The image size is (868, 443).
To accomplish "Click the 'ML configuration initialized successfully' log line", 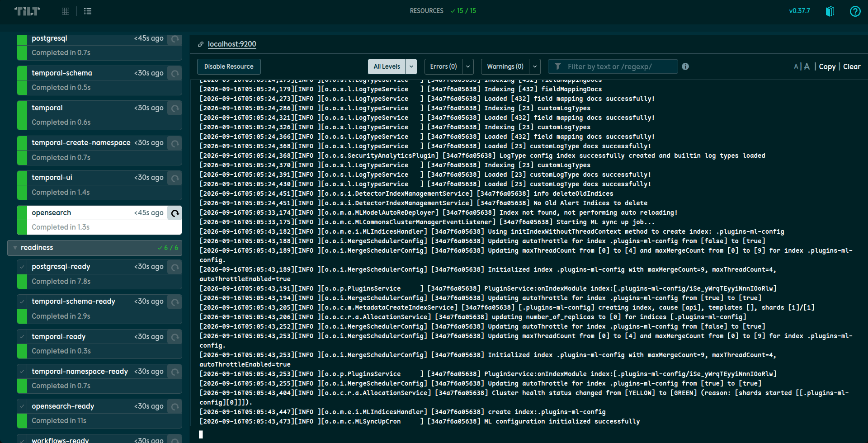I will [x=420, y=421].
